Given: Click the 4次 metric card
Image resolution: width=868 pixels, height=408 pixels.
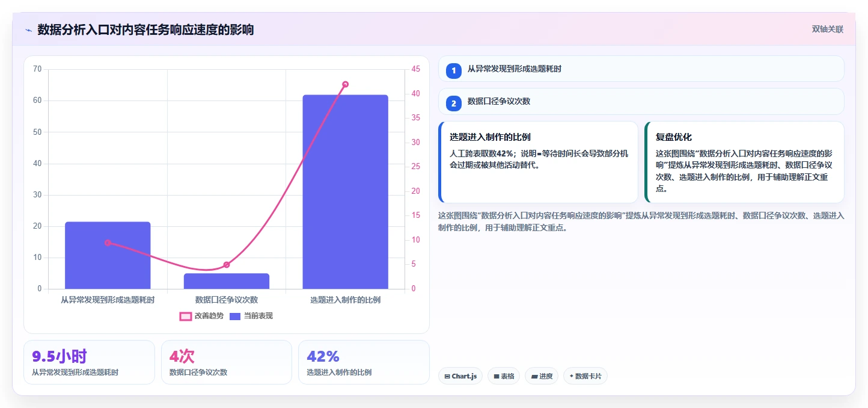Looking at the screenshot, I should [x=227, y=362].
